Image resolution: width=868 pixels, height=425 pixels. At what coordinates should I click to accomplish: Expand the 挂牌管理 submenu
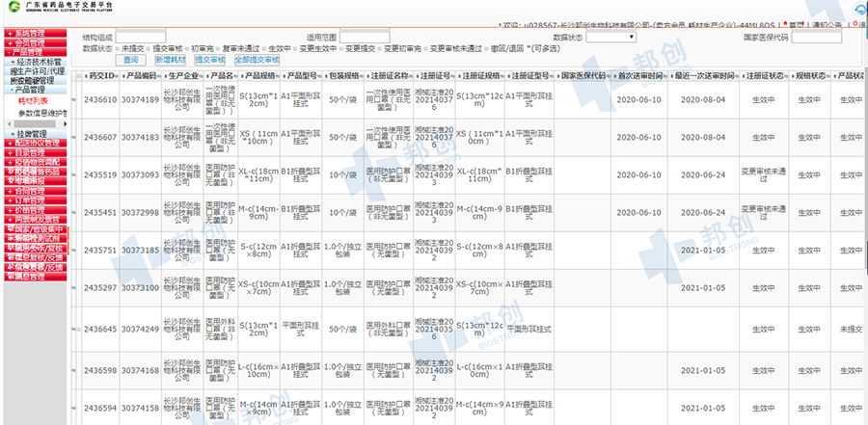click(32, 133)
